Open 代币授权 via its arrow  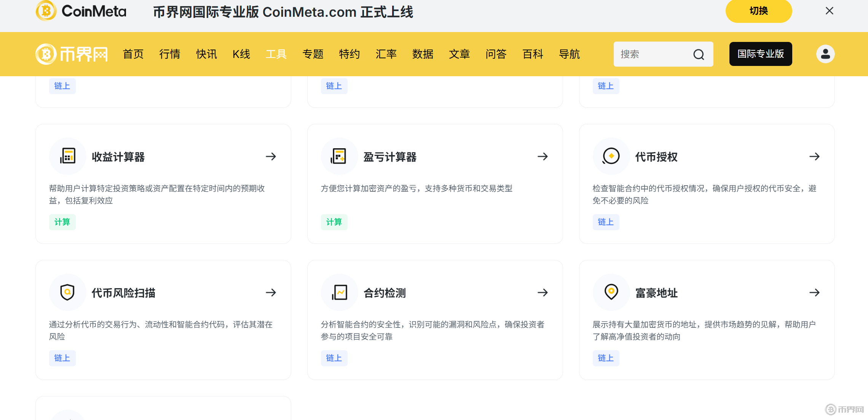[x=815, y=156]
